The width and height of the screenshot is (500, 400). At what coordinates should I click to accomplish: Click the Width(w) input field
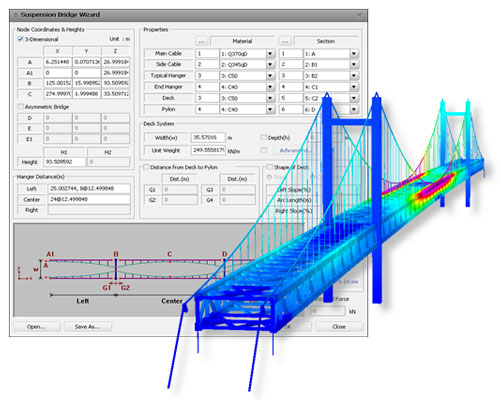(208, 137)
